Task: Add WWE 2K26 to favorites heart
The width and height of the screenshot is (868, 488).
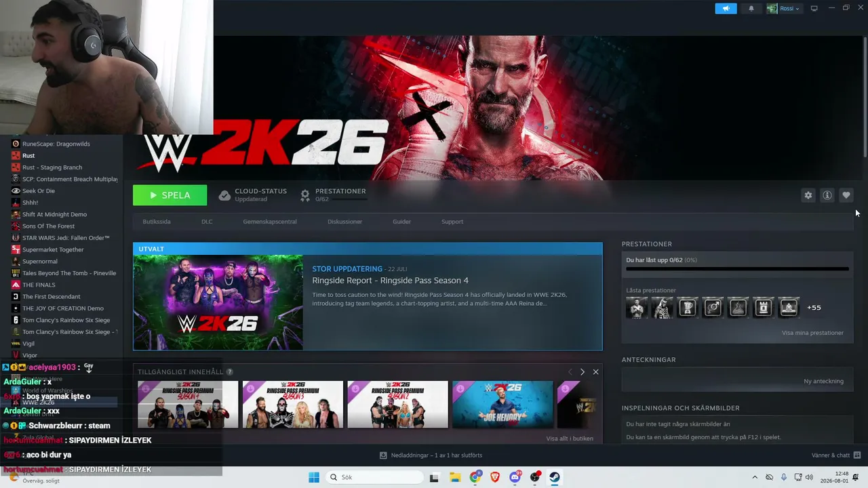Action: tap(846, 195)
